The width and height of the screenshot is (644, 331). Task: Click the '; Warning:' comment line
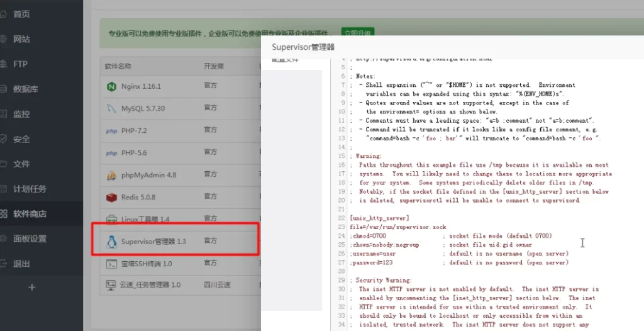[365, 156]
